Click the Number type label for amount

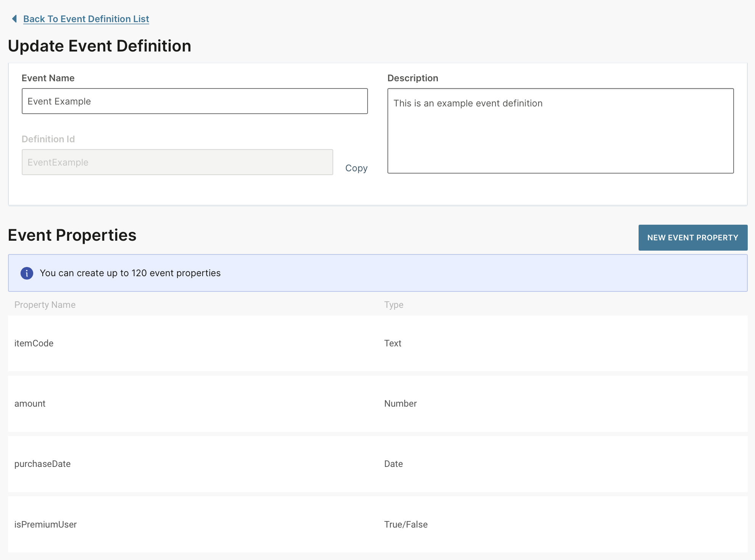[400, 404]
